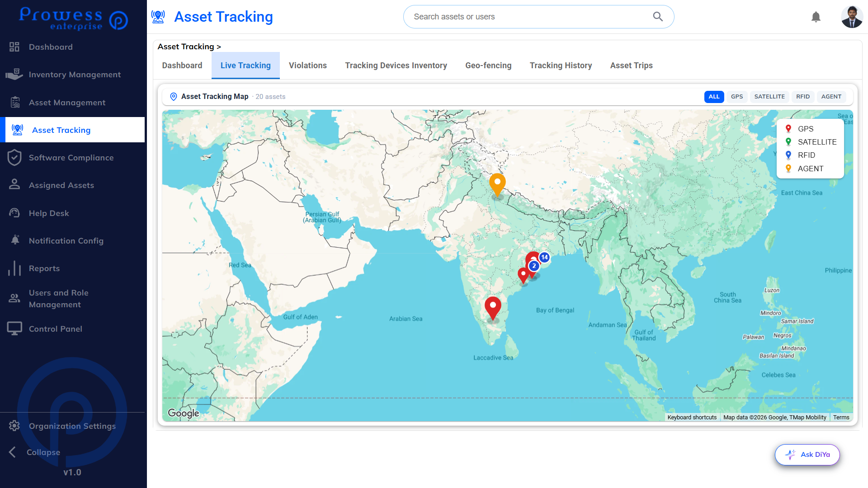Open the Geo-fencing tab
Screen dimensions: 868x488
pyautogui.click(x=488, y=66)
